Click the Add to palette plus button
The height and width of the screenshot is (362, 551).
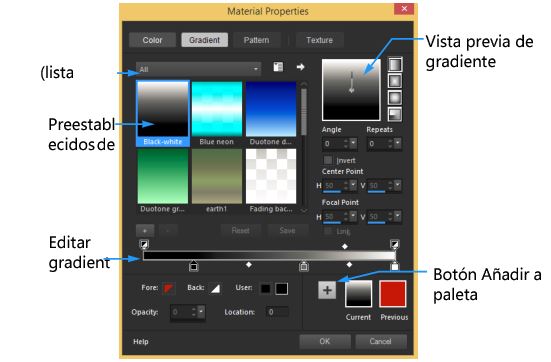[327, 290]
